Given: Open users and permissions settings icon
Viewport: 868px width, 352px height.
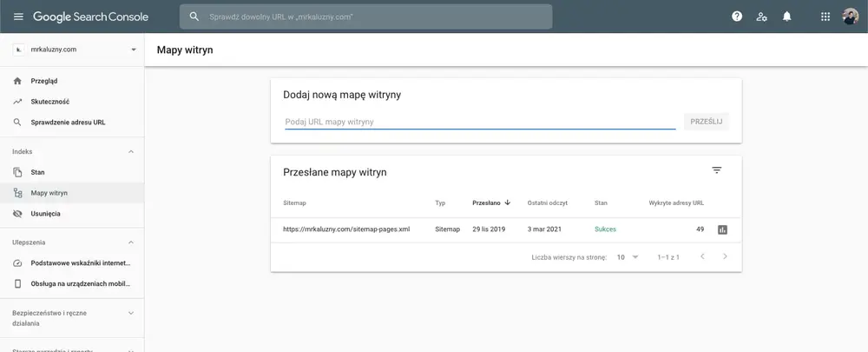Looking at the screenshot, I should tap(762, 17).
